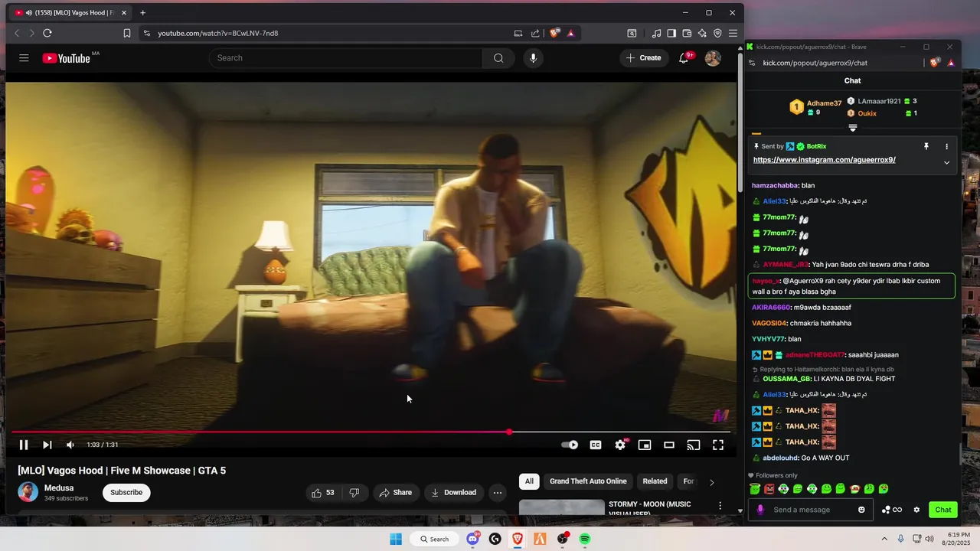Open Brave Shields lion icon
The width and height of the screenshot is (980, 551).
555,33
